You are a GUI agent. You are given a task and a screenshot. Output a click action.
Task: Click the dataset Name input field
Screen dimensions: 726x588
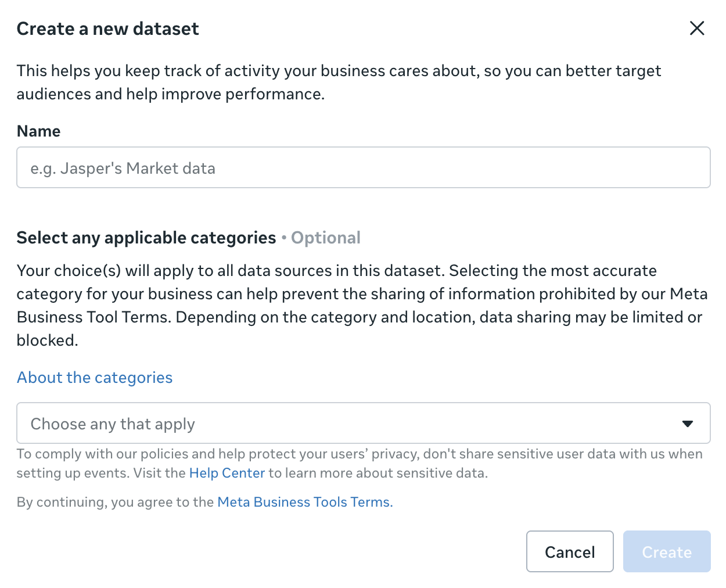point(364,167)
